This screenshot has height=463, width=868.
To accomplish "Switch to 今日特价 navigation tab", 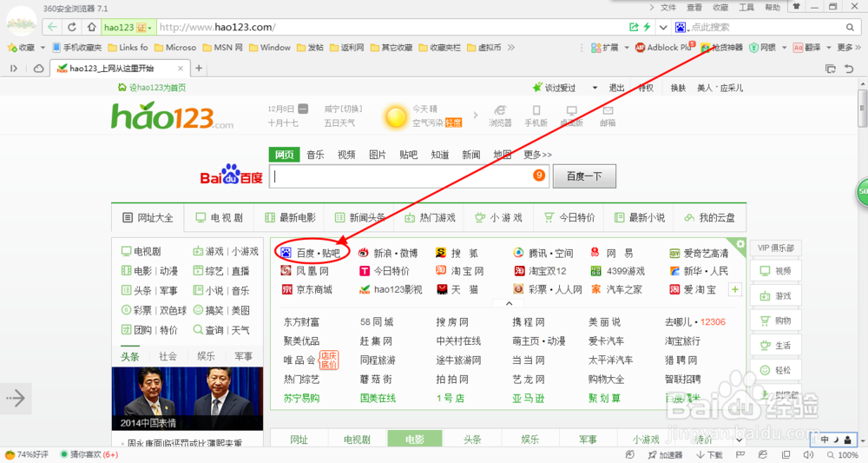I will coord(569,218).
